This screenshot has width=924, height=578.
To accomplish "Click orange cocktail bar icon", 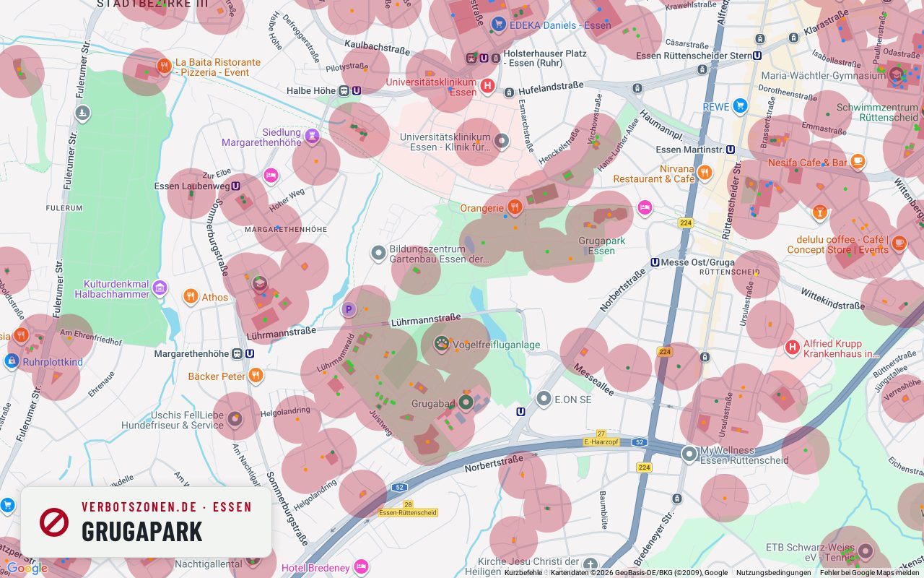I will (819, 212).
